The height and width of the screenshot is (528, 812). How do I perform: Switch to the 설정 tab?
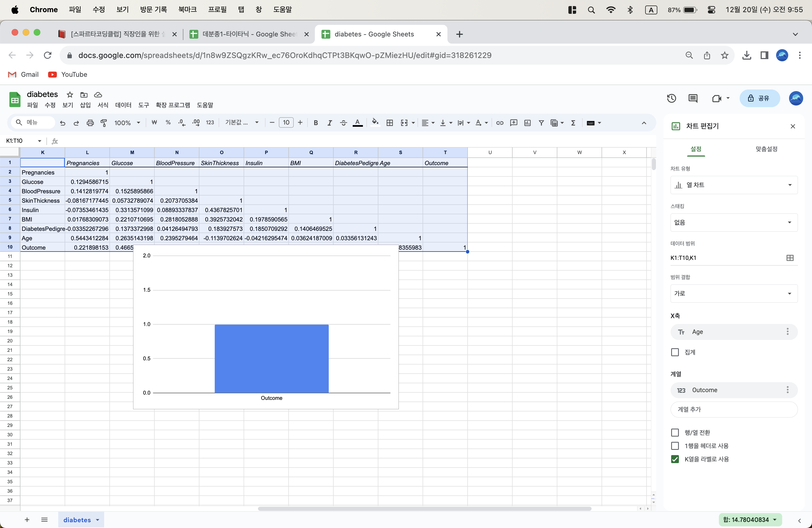pyautogui.click(x=696, y=149)
